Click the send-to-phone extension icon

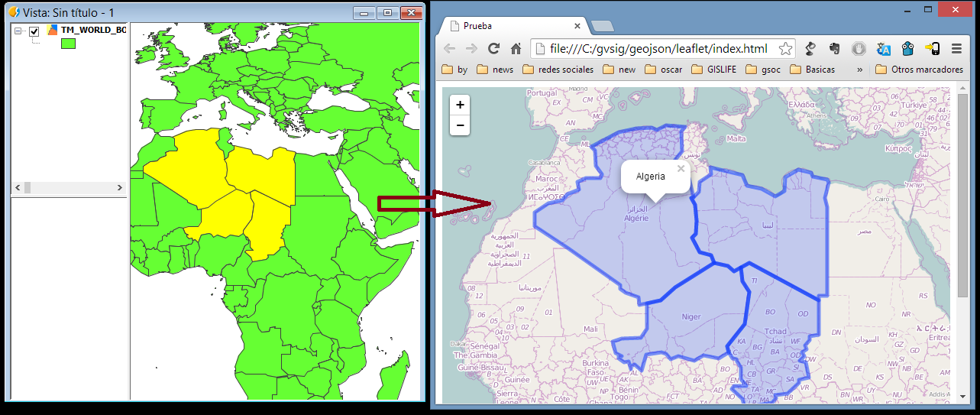tap(932, 49)
